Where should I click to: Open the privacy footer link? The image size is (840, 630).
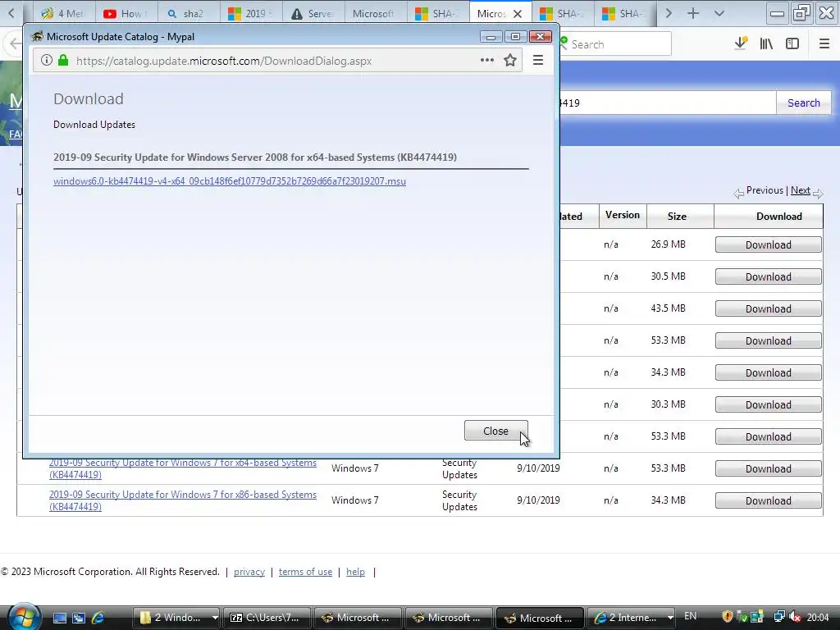point(249,572)
